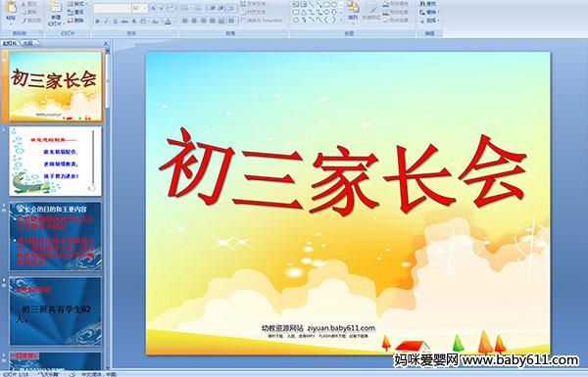Screen dimensions: 588x377
Task: Toggle Underline text formatting
Action: tap(115, 22)
